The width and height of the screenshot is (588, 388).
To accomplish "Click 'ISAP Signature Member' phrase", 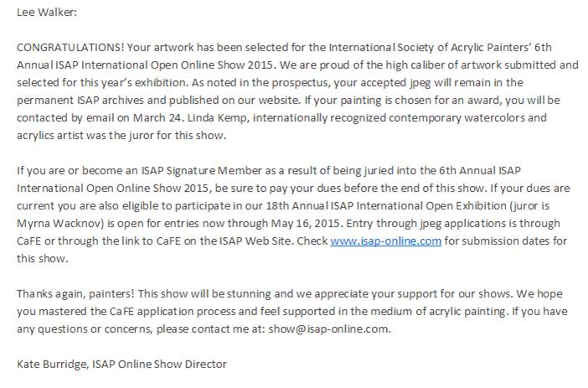I will coord(201,171).
